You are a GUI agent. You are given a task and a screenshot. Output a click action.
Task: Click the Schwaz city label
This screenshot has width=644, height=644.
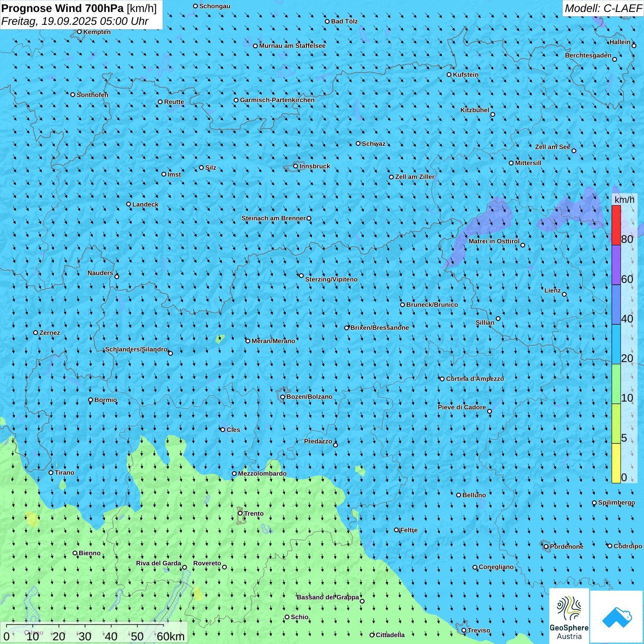374,144
